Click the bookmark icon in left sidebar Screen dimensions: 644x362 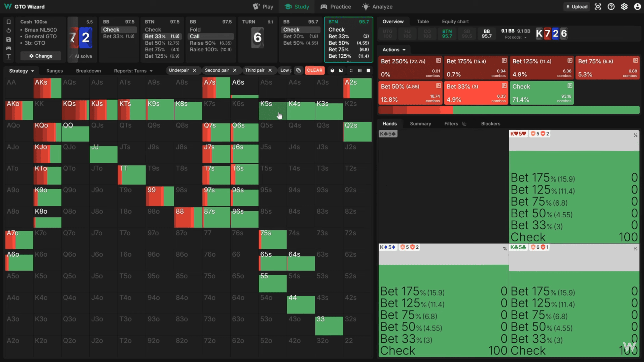(x=9, y=22)
